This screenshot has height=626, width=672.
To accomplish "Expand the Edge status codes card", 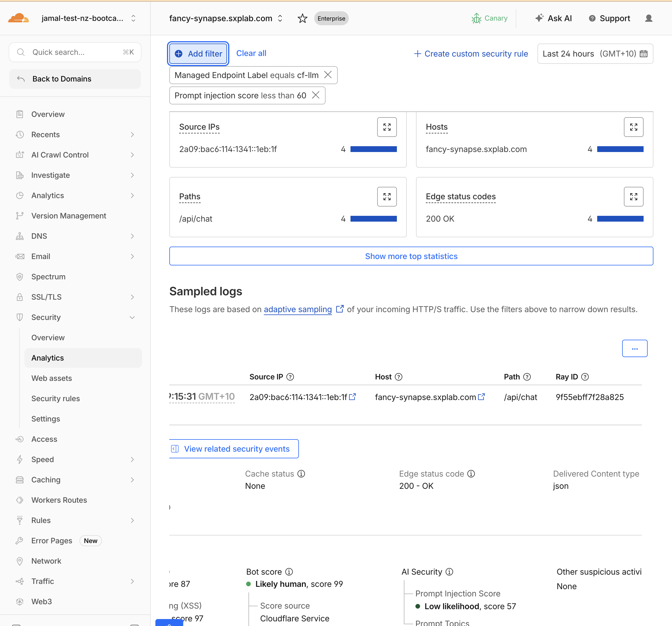I will coord(633,196).
